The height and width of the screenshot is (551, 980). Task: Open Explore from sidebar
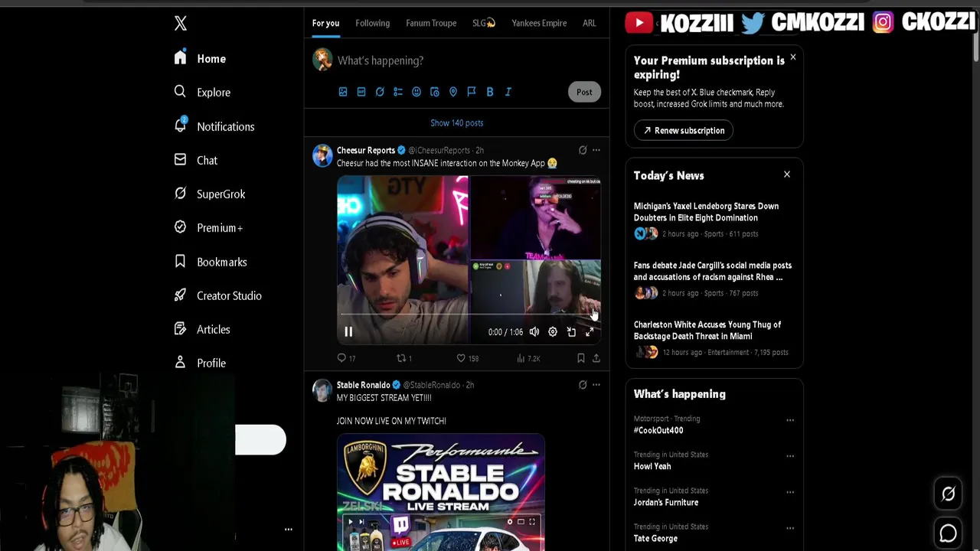pos(201,92)
